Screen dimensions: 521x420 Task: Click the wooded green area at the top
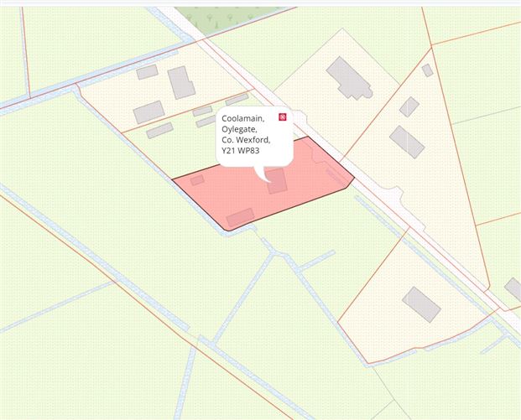click(x=226, y=18)
